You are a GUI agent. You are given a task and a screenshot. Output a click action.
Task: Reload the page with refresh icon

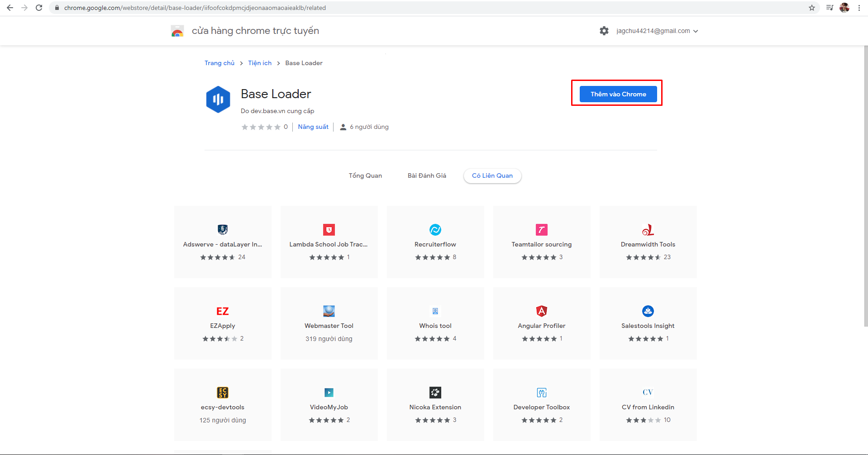click(39, 8)
